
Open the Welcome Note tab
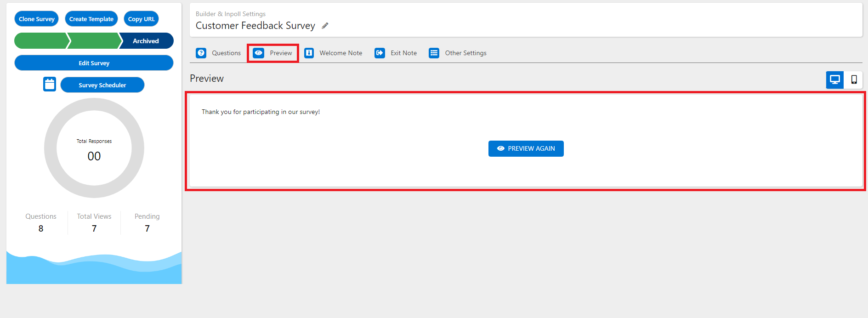[x=334, y=53]
